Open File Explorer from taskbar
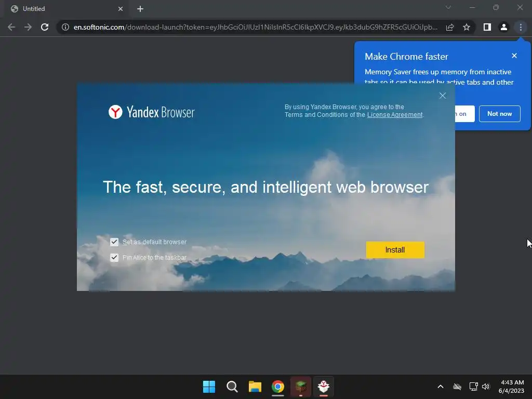 click(x=255, y=387)
